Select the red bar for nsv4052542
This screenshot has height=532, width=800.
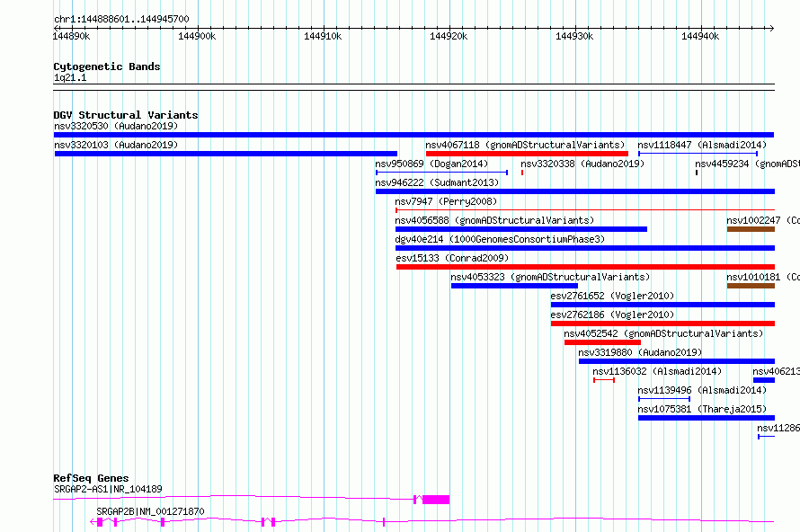[x=602, y=342]
